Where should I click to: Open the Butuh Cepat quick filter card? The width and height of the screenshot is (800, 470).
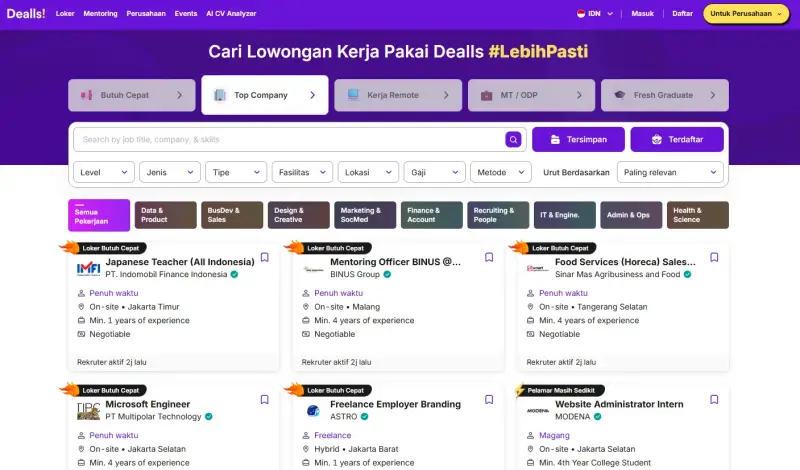pyautogui.click(x=132, y=95)
